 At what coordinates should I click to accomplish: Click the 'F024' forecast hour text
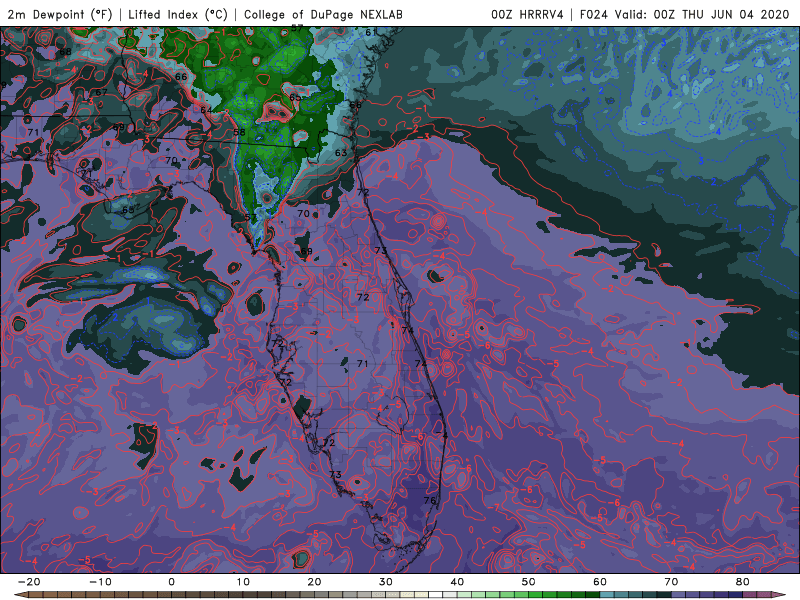click(593, 15)
